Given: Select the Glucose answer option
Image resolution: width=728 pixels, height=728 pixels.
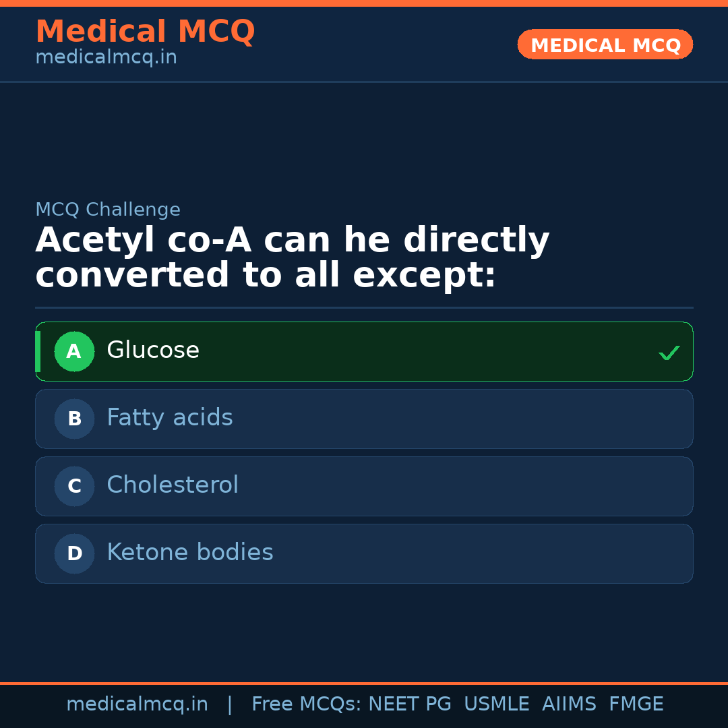Looking at the screenshot, I should pyautogui.click(x=364, y=351).
